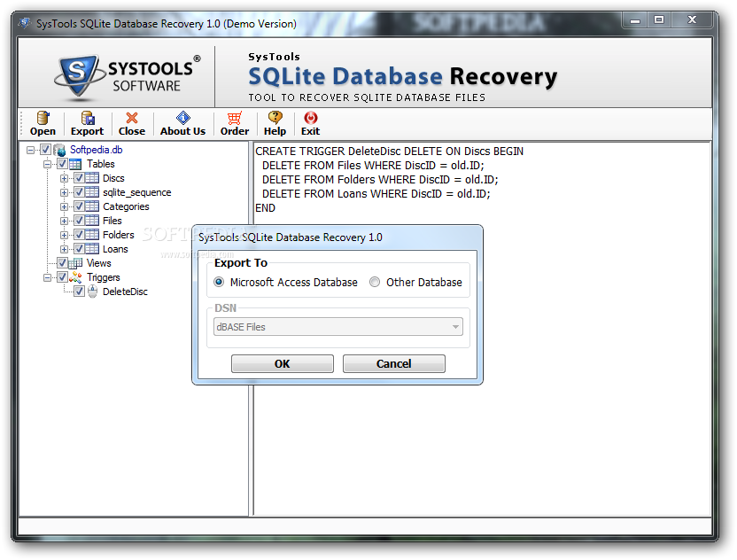
Task: Click the 'DELETE FROM Loans' SQL line
Action: (x=376, y=194)
